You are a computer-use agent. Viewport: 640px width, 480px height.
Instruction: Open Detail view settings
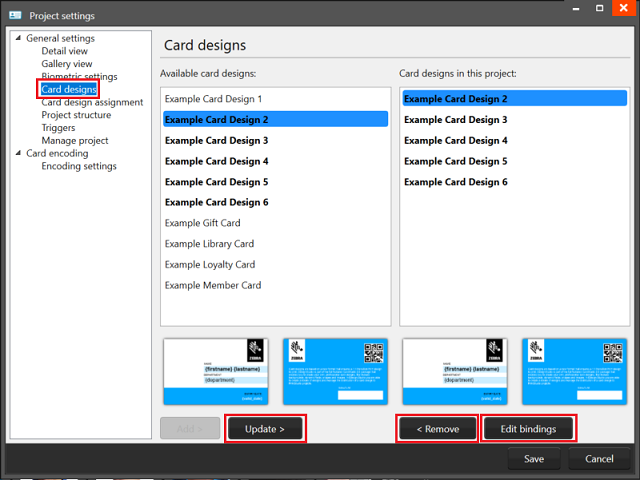tap(64, 51)
